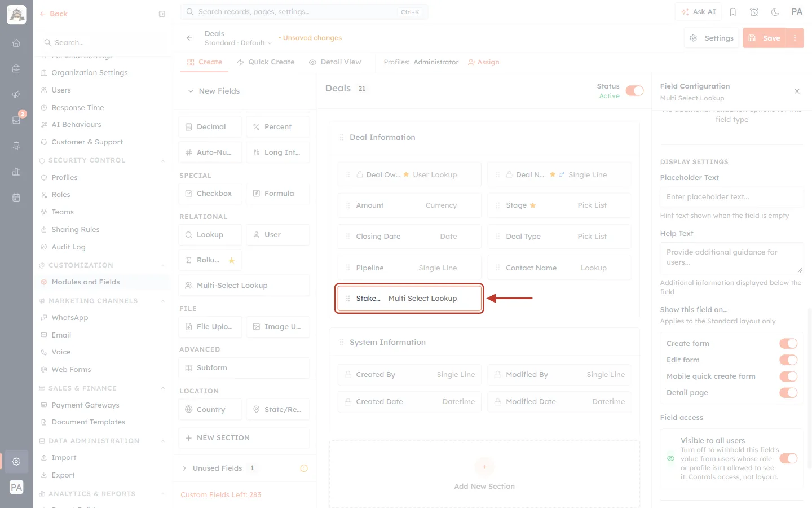Screen dimensions: 812x508
Task: Select the Create tab
Action: point(205,62)
